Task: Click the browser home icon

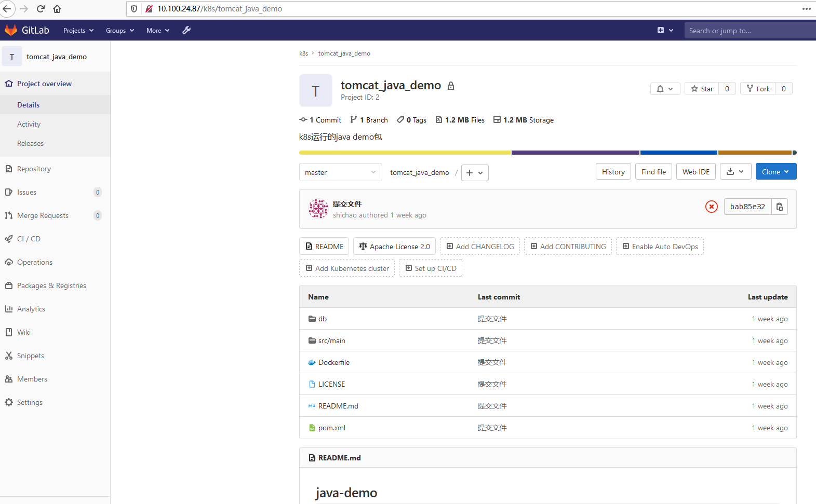Action: coord(57,9)
